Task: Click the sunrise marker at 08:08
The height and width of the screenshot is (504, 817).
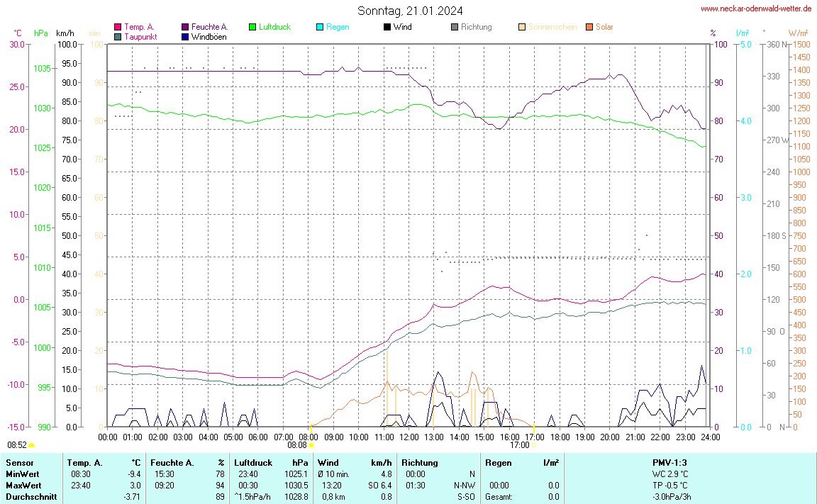Action: pyautogui.click(x=311, y=445)
